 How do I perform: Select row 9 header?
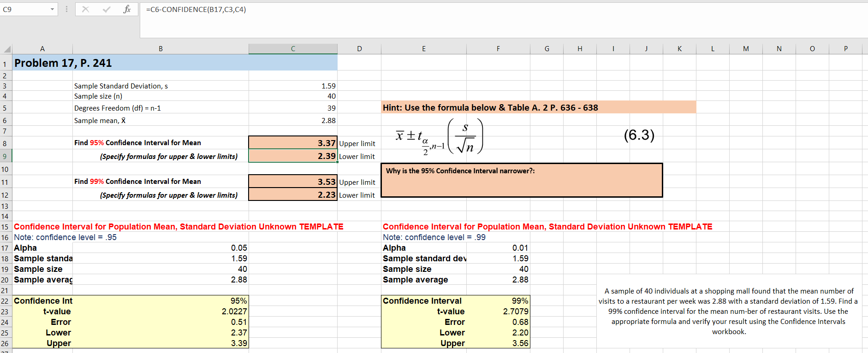click(6, 156)
